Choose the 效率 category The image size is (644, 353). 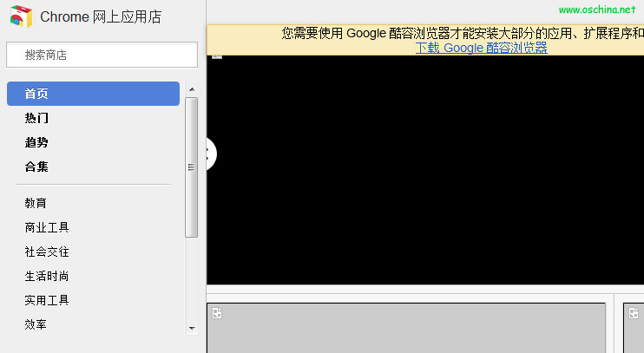coord(36,324)
